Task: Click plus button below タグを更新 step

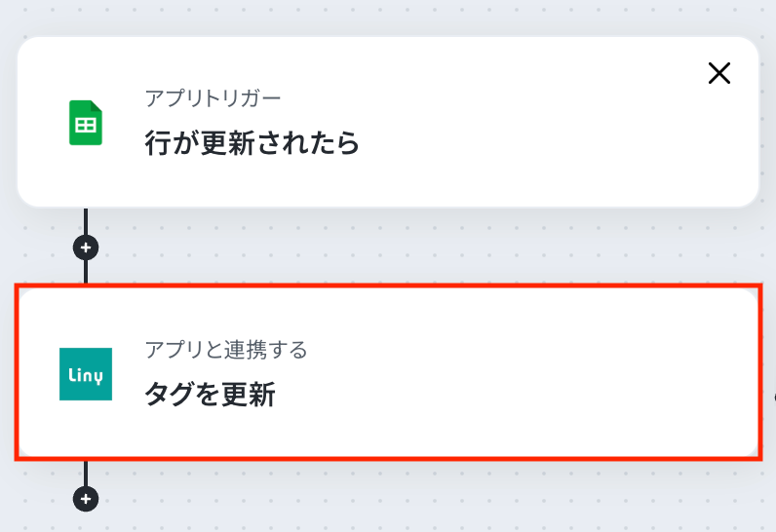Action: pyautogui.click(x=86, y=499)
